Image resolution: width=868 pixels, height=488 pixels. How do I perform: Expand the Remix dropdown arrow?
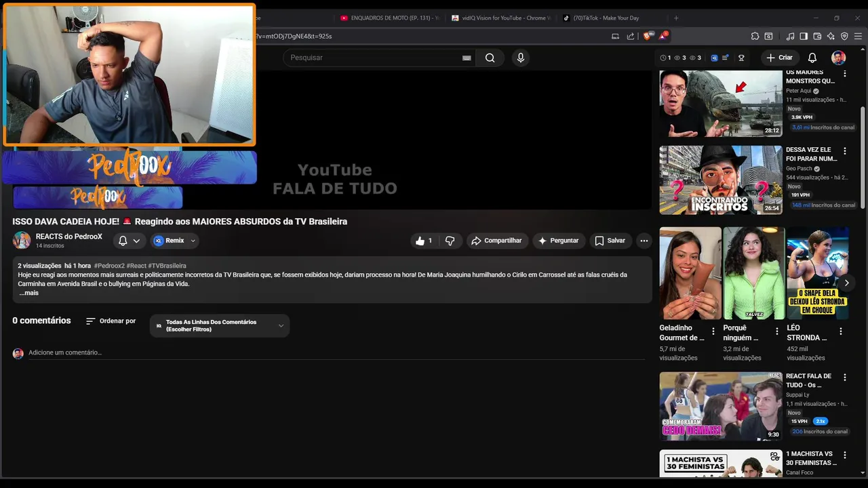(x=193, y=241)
